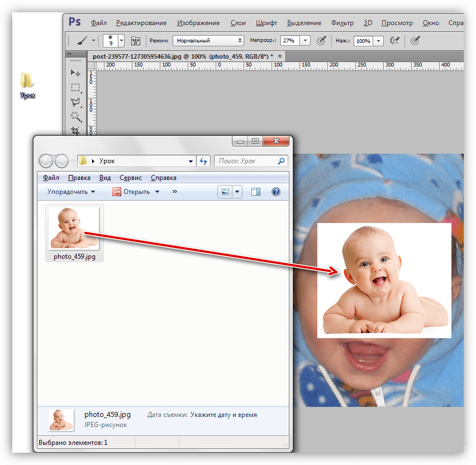Toggle tablet pressure for size
This screenshot has height=465, width=476.
pos(415,41)
